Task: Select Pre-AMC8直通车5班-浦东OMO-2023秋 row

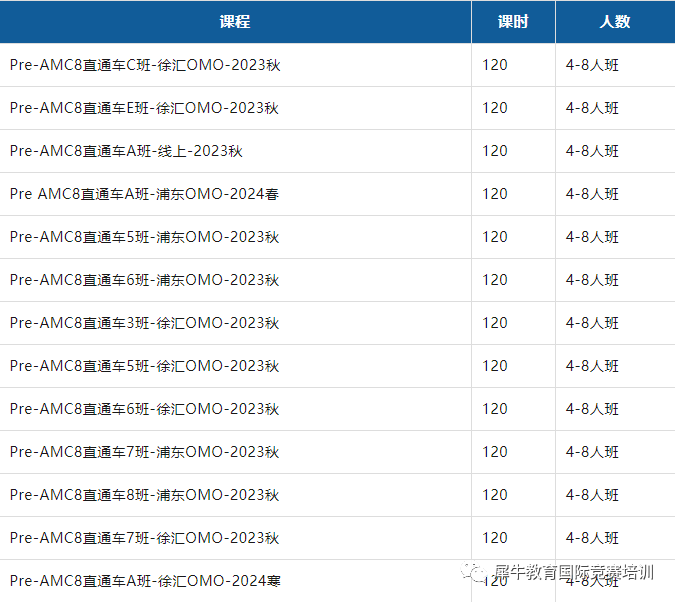Action: click(x=144, y=237)
